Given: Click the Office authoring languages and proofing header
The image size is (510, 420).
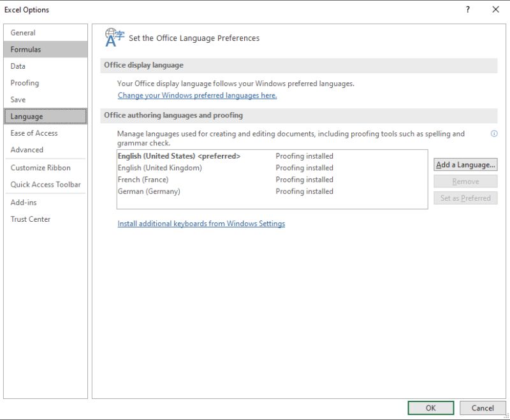Looking at the screenshot, I should tap(299, 115).
